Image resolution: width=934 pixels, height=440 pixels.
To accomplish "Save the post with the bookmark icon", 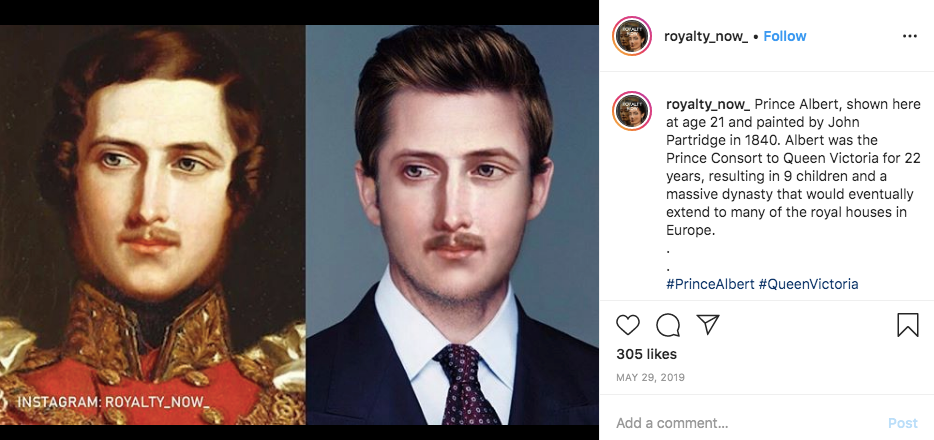I will (x=907, y=325).
